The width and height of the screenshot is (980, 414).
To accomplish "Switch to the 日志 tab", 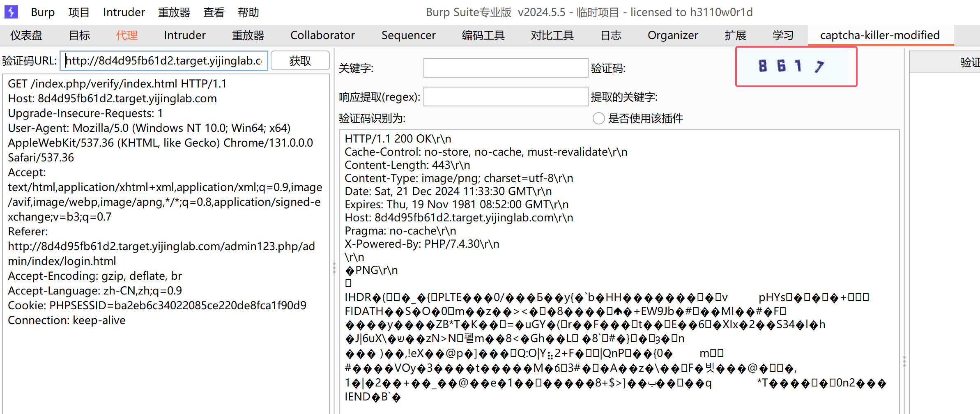I will tap(611, 35).
